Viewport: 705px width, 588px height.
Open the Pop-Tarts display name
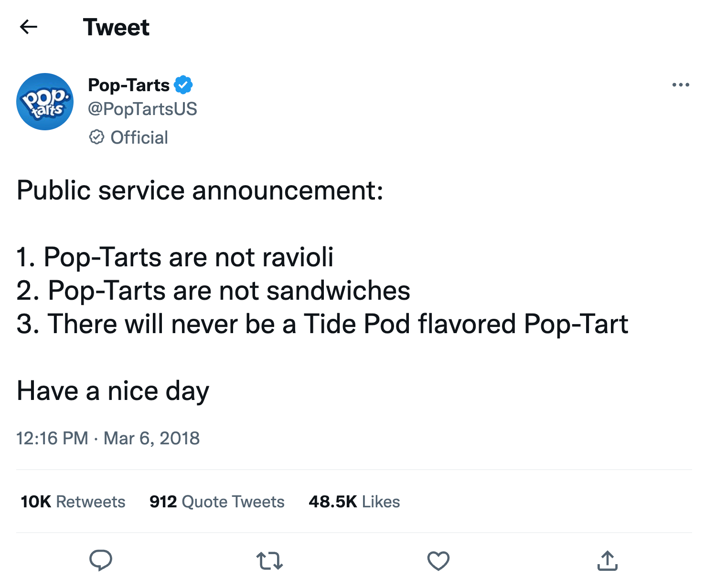pos(128,85)
